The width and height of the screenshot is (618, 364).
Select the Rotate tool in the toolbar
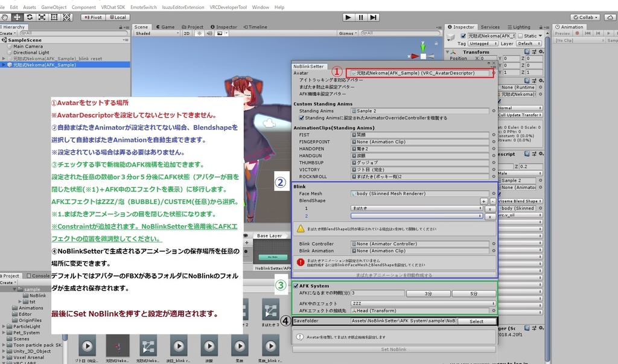(30, 18)
